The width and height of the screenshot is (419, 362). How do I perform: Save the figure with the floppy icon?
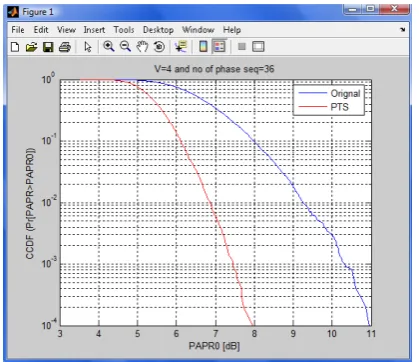coord(48,47)
